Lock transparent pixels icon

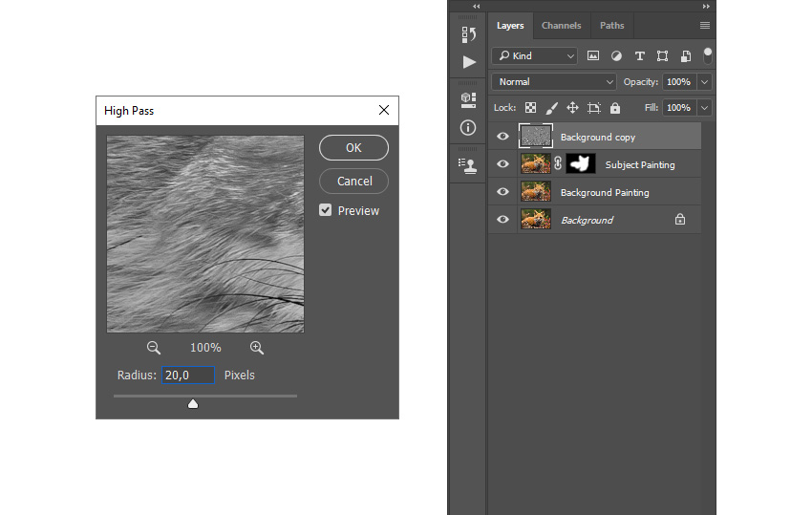tap(531, 108)
